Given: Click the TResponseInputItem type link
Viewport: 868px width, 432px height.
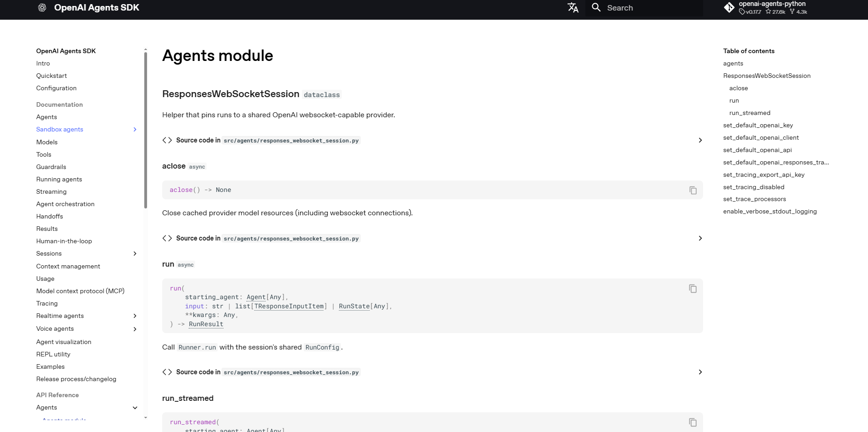Looking at the screenshot, I should click(289, 306).
